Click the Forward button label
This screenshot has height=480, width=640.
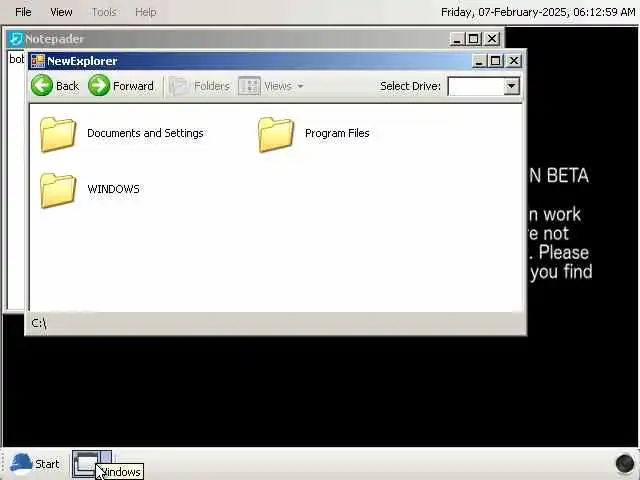(x=133, y=86)
